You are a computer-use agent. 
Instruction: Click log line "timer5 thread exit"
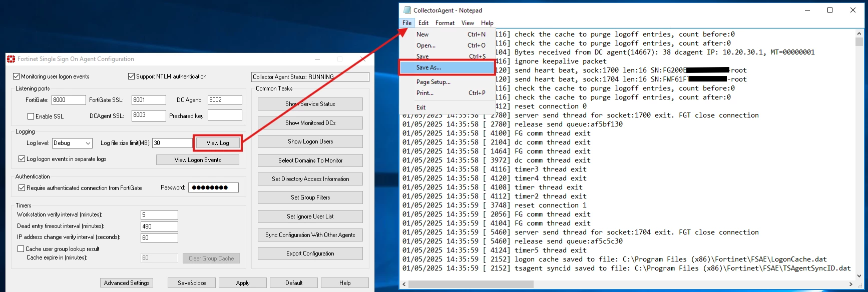[x=495, y=250]
